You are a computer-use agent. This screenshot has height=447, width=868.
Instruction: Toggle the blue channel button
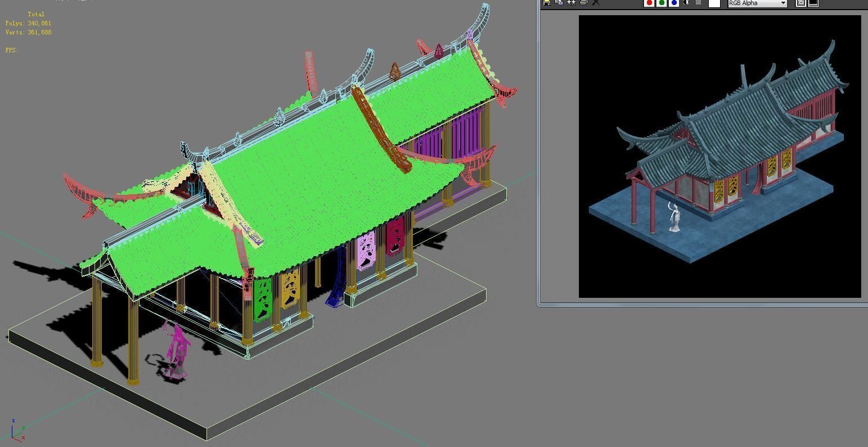[x=674, y=3]
